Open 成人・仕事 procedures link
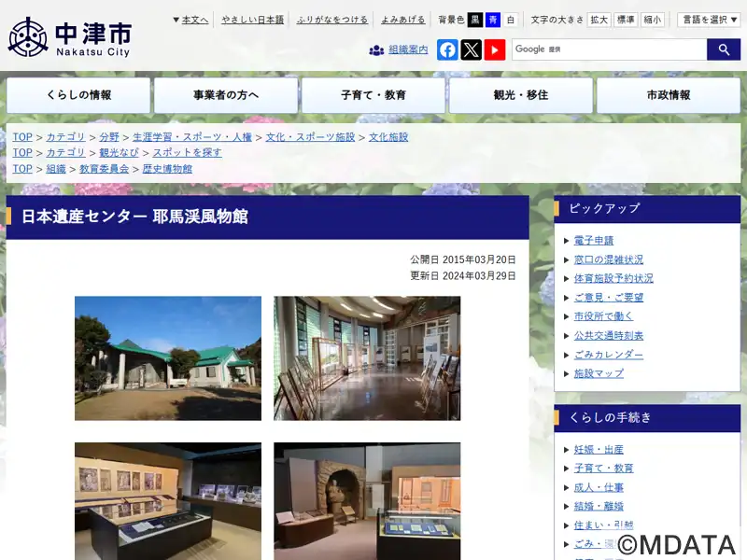The height and width of the screenshot is (560, 747). (x=599, y=487)
